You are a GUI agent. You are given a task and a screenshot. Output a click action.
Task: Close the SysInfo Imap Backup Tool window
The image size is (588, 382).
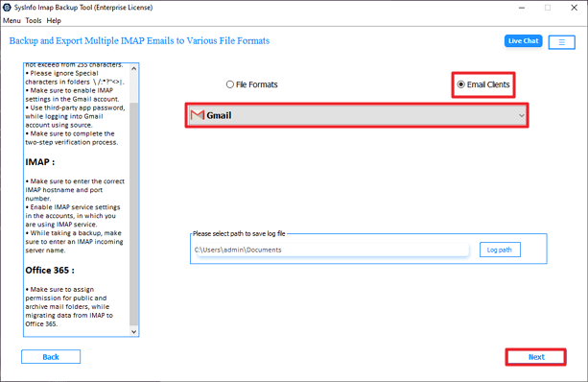click(x=574, y=8)
